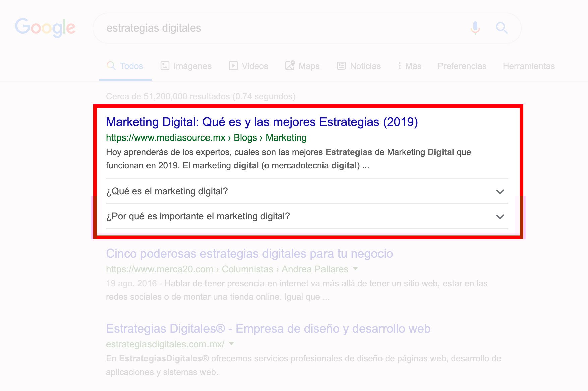Open dropdown arrow beside estrategiasdigitales.com.mx
Image resolution: width=588 pixels, height=391 pixels.
click(x=231, y=344)
